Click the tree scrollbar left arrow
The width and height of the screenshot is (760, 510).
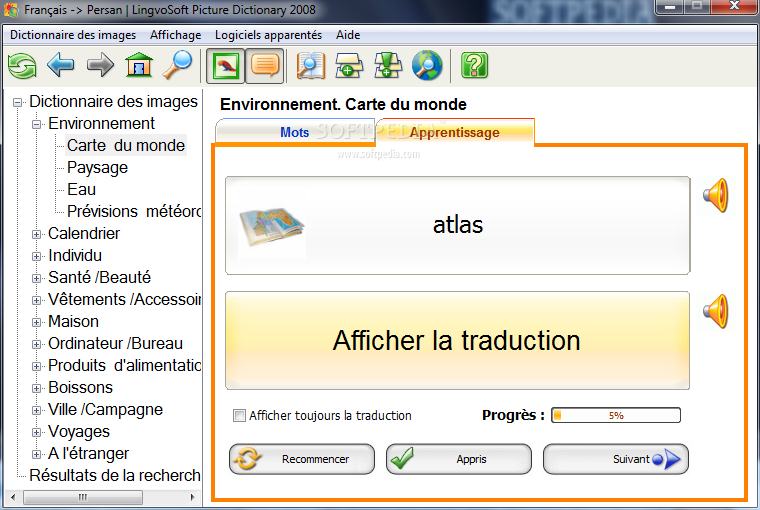coord(13,497)
